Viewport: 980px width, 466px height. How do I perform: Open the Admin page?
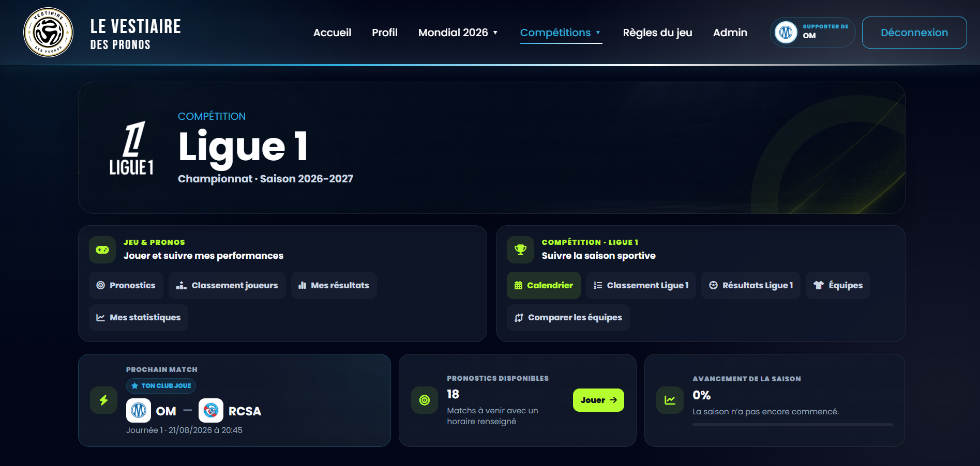730,33
